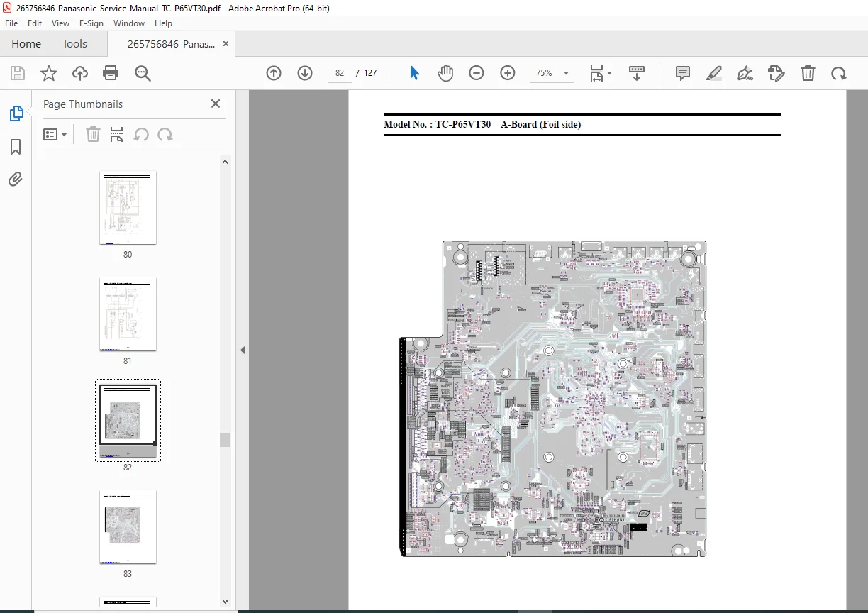
Task: Click thumbnails scrollbar up arrow
Action: [226, 162]
